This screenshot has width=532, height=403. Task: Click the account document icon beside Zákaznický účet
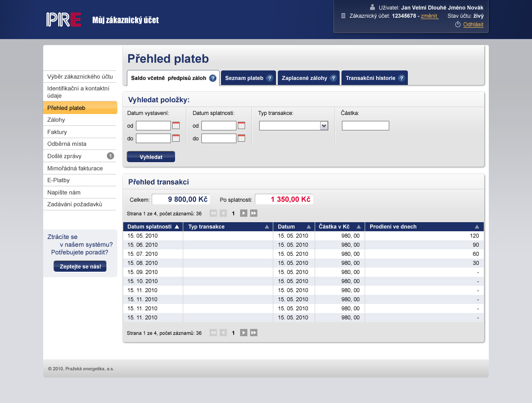coord(343,16)
